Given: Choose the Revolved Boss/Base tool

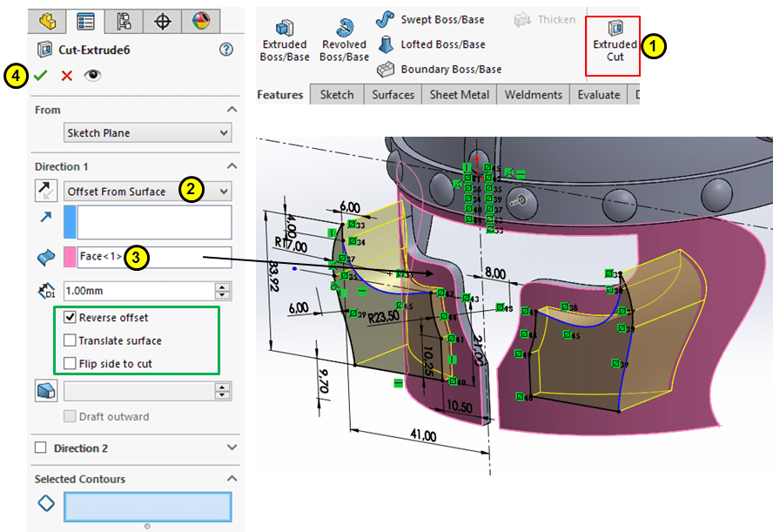Looking at the screenshot, I should [x=344, y=40].
